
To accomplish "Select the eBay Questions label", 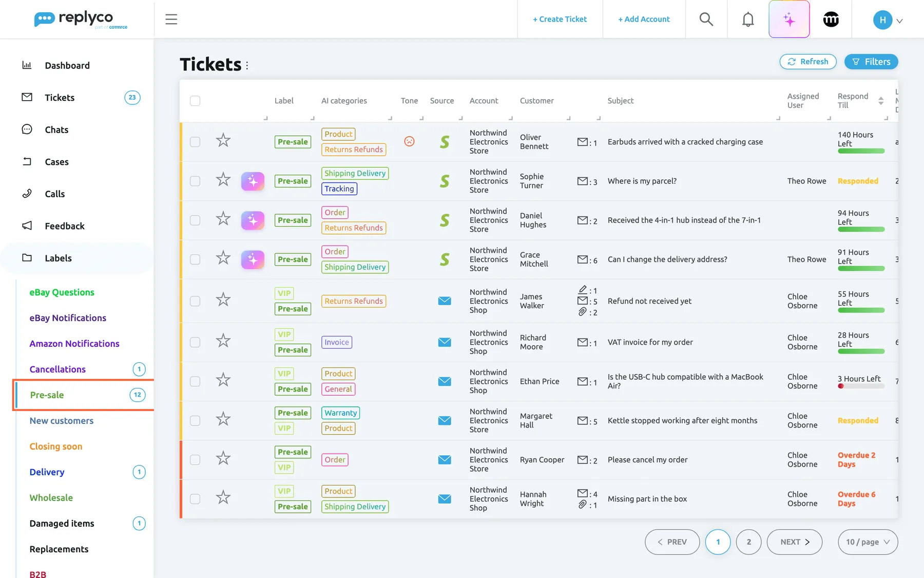I will pos(62,292).
